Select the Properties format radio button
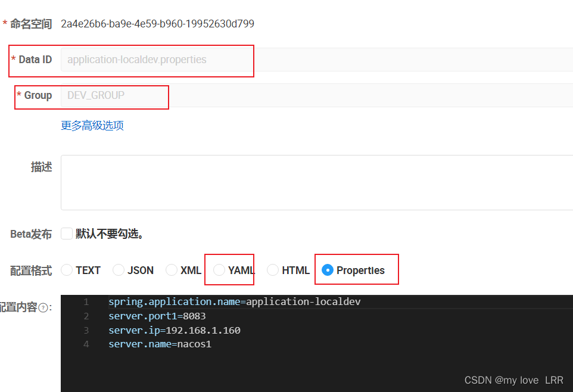Screen dimensions: 573x392 click(x=328, y=270)
